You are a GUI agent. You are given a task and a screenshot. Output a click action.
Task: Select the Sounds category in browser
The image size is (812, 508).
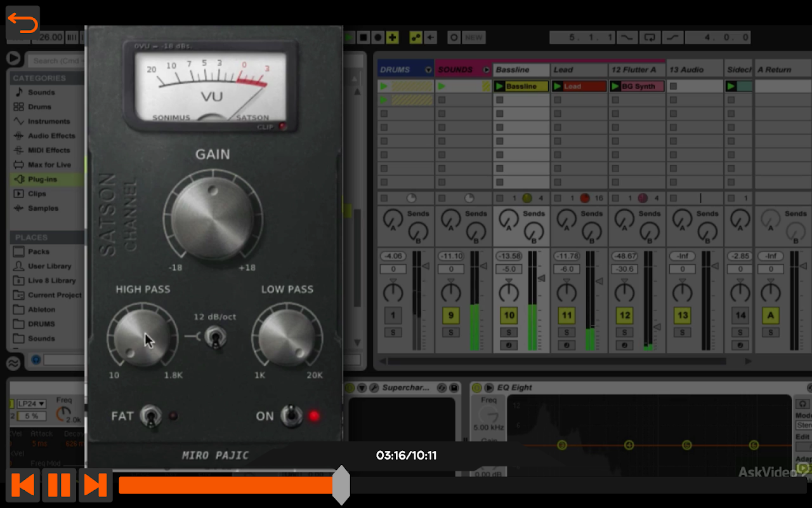tap(41, 93)
